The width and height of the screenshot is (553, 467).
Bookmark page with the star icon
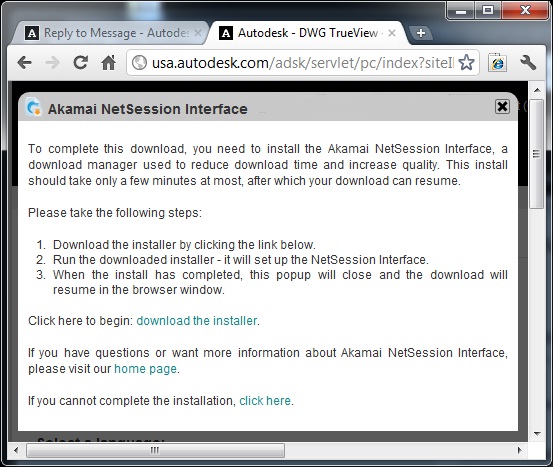pyautogui.click(x=467, y=63)
